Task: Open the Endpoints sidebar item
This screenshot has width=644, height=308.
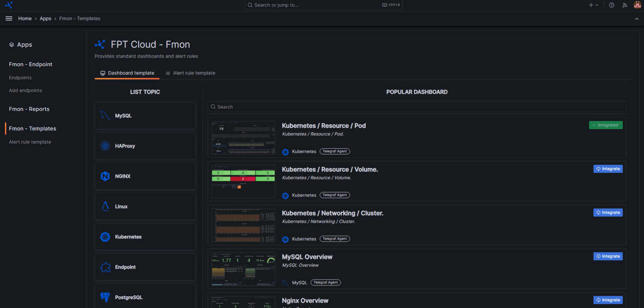Action: pos(20,78)
